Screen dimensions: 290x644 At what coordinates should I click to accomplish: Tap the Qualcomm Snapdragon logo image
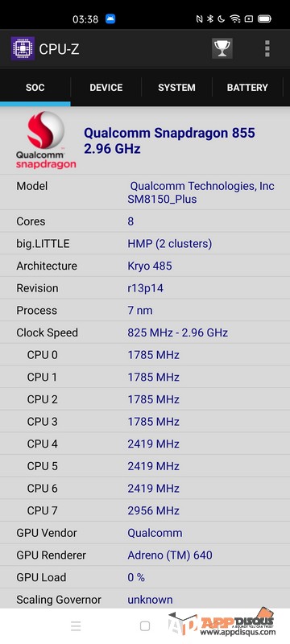[46, 139]
